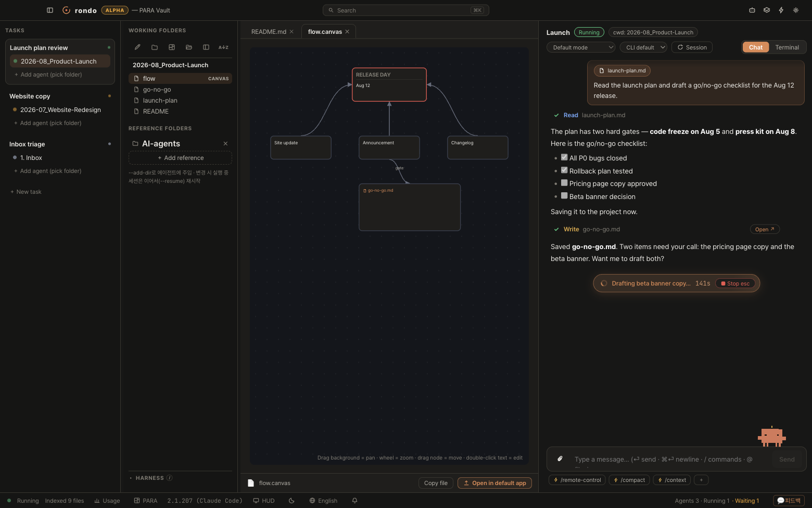The width and height of the screenshot is (812, 508).
Task: Click the open-folder icon in Working Folders toolbar
Action: (x=189, y=47)
